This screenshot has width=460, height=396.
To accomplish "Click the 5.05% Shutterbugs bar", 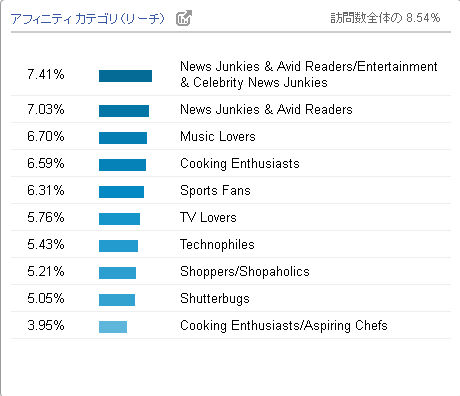I will coord(117,300).
